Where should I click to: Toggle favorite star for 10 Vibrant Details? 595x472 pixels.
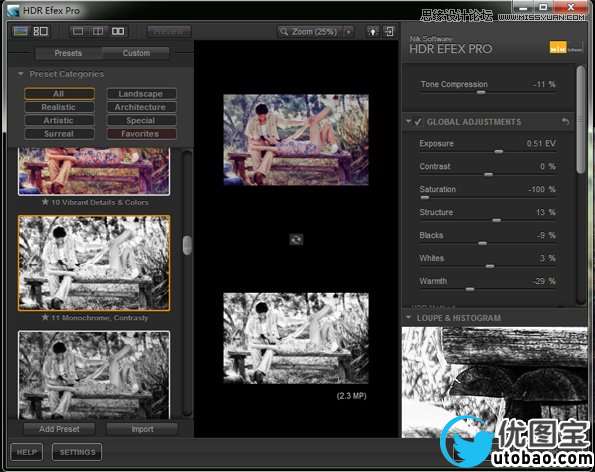pos(45,202)
